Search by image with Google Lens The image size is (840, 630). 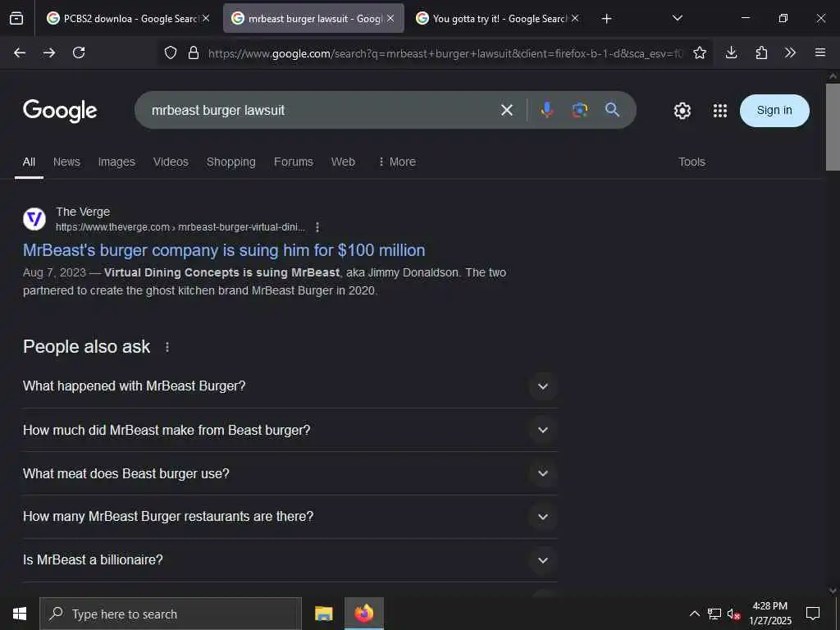[x=580, y=110]
